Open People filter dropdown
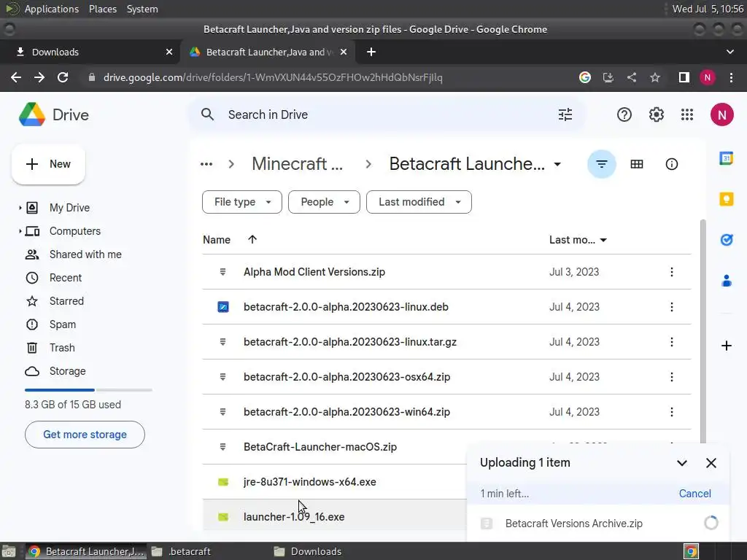Viewport: 747px width, 560px height. click(x=324, y=202)
